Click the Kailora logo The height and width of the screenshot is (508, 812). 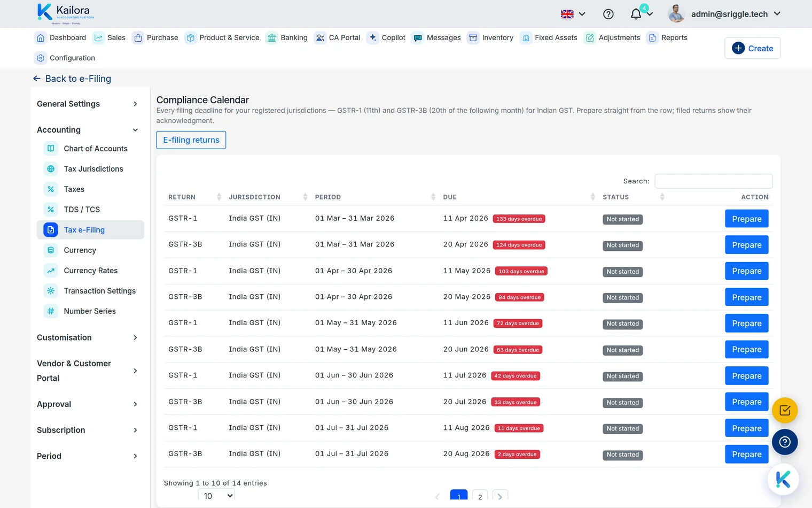click(66, 13)
